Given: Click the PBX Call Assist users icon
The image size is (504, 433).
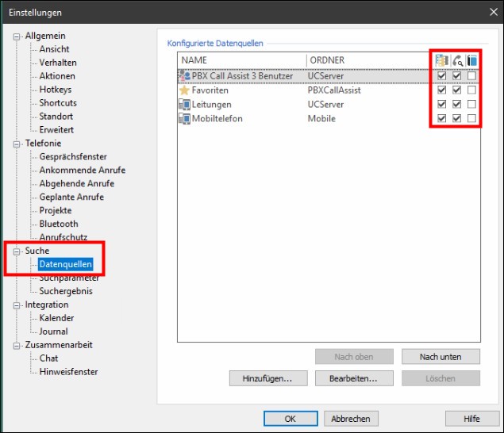Looking at the screenshot, I should (185, 76).
